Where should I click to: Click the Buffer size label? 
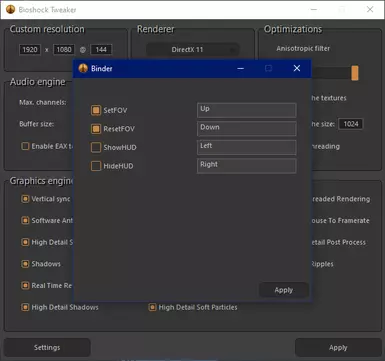click(x=37, y=124)
